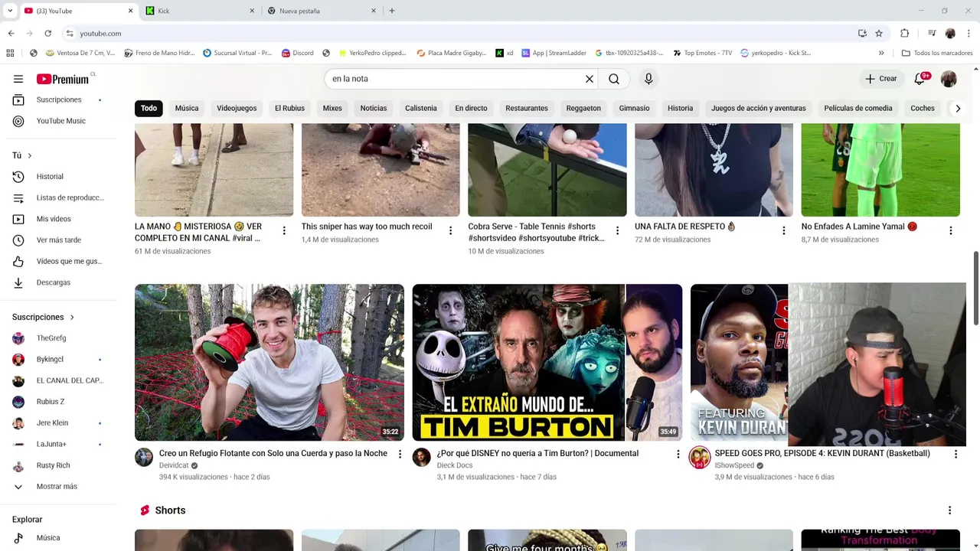Viewport: 980px width, 551px height.
Task: Open options menu for Refugio Flotante video
Action: tap(400, 455)
